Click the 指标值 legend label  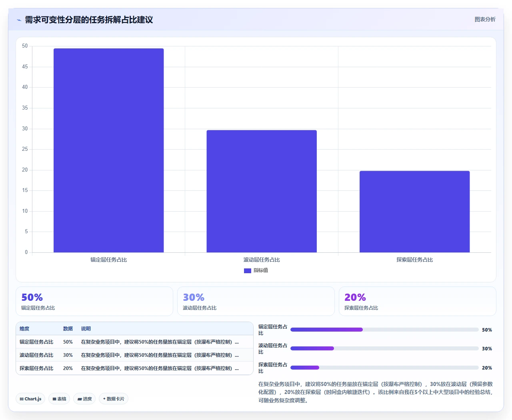pos(261,270)
